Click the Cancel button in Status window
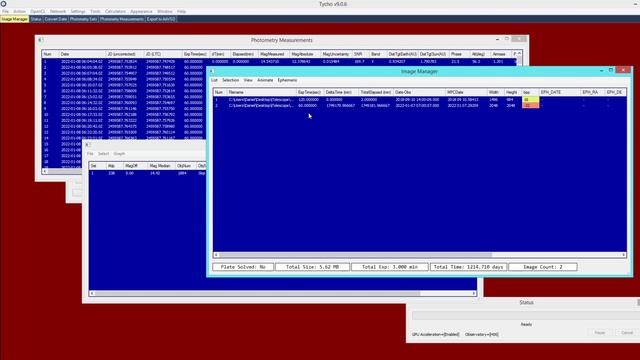The height and width of the screenshot is (360, 640). pyautogui.click(x=627, y=333)
